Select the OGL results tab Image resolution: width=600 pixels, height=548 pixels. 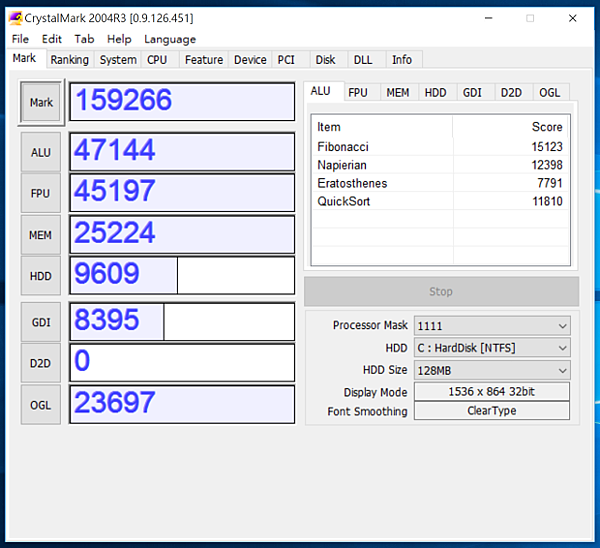[549, 93]
